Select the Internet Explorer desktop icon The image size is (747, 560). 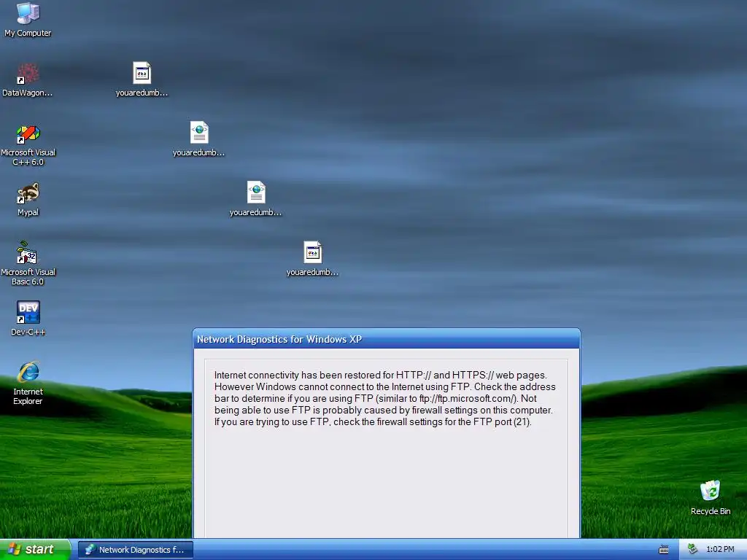point(28,384)
